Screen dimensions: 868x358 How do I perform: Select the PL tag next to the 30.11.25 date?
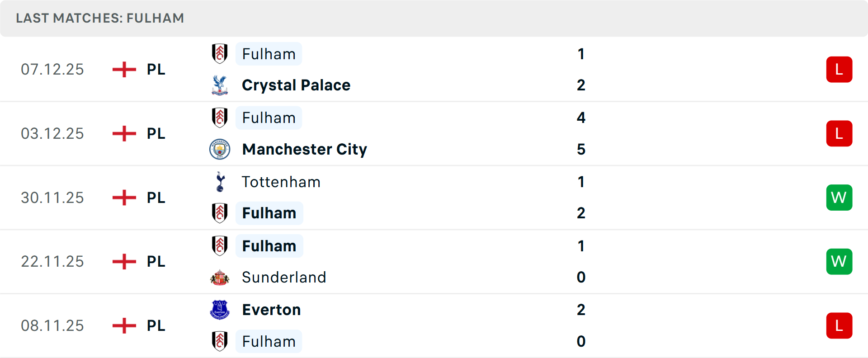coord(155,198)
